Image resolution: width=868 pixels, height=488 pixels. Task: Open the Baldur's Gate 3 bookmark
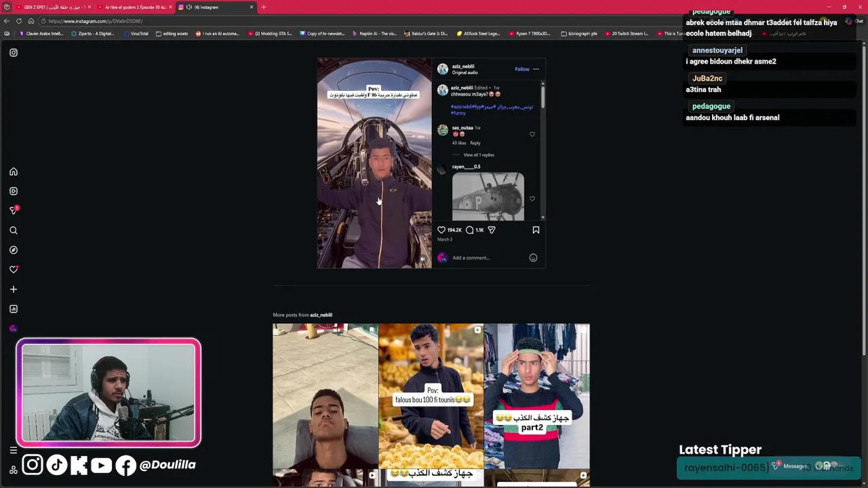click(426, 33)
